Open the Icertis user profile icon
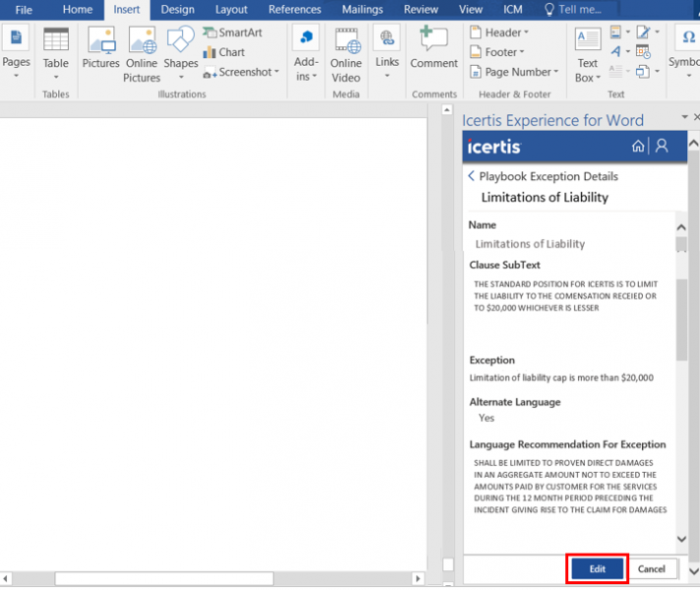This screenshot has height=590, width=700. click(x=662, y=147)
